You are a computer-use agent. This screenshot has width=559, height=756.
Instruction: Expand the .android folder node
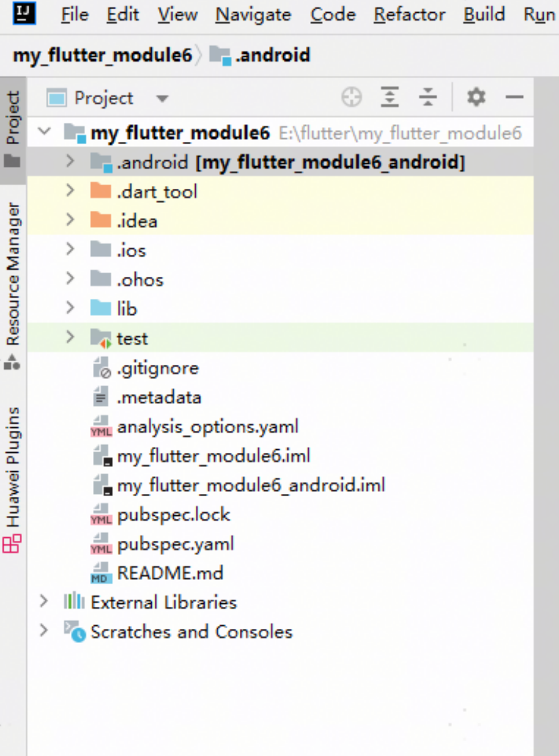pos(70,161)
